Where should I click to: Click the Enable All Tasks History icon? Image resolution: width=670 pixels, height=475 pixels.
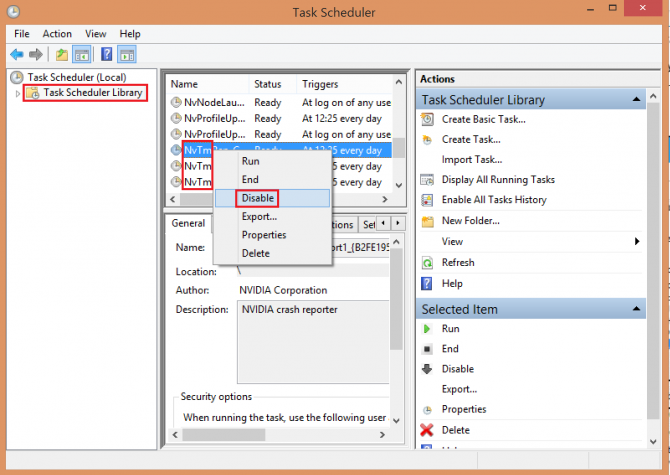(x=427, y=200)
